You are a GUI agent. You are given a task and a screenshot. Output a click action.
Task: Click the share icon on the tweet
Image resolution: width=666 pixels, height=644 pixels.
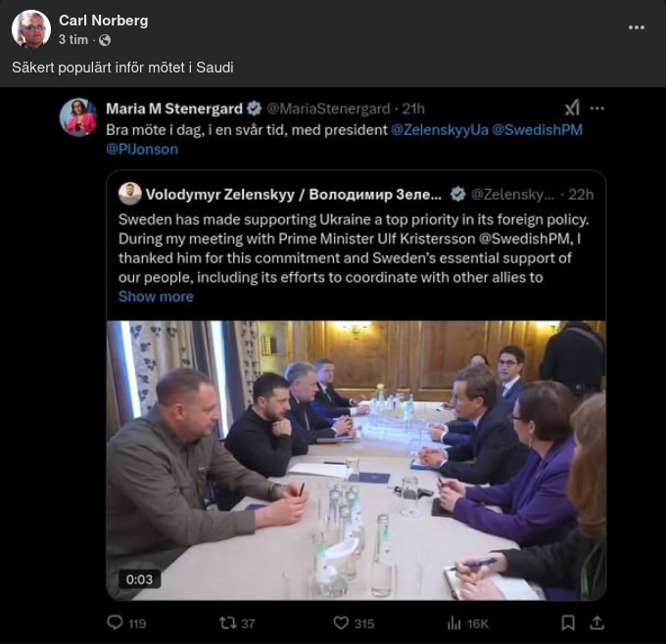[x=596, y=622]
